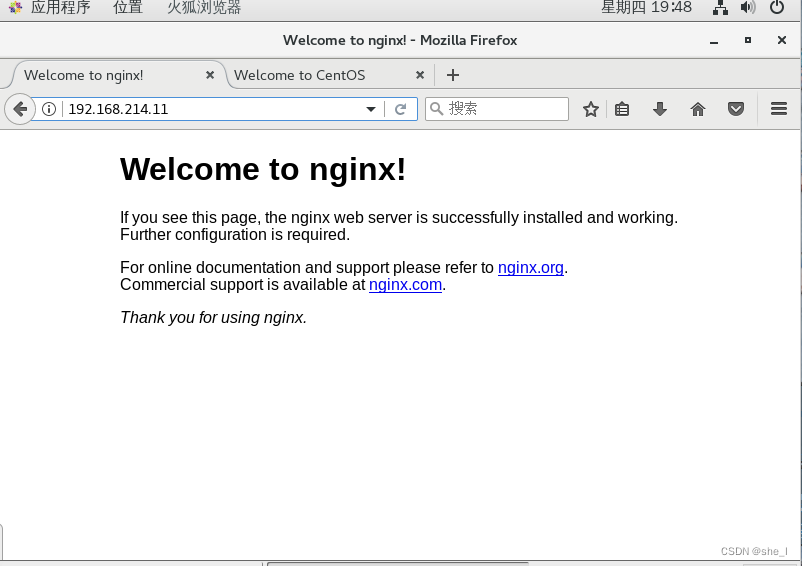Open the Pocket icon
Screen dimensions: 802x566
736,109
